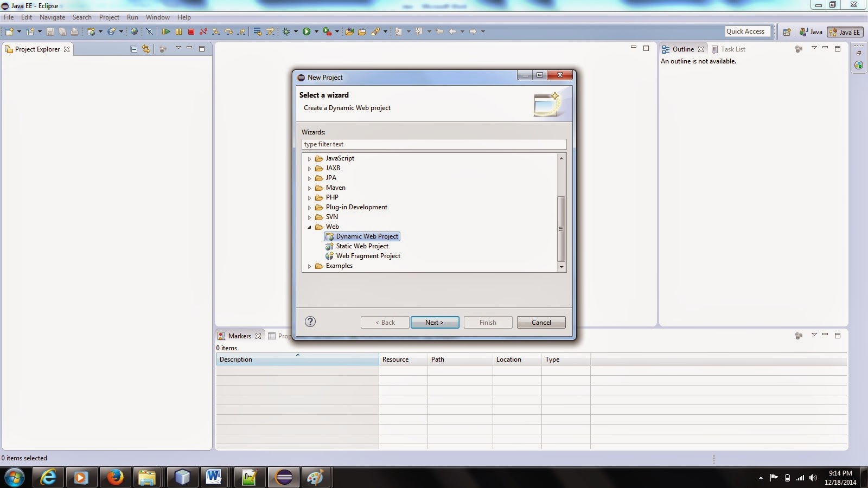Collapse the Web wizards category
Screen dimensions: 868x488
(x=310, y=227)
